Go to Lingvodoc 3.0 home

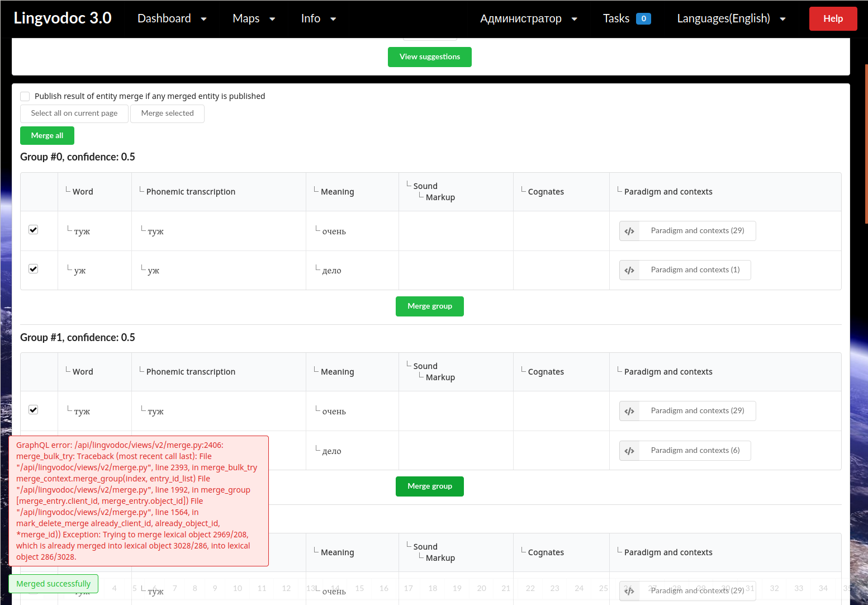[x=63, y=18]
